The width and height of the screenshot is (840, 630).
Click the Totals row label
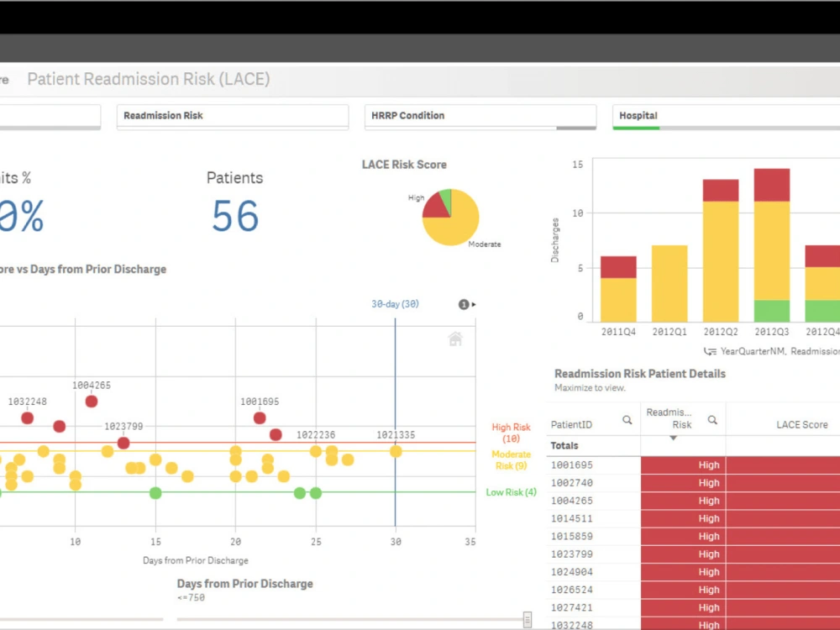point(564,446)
